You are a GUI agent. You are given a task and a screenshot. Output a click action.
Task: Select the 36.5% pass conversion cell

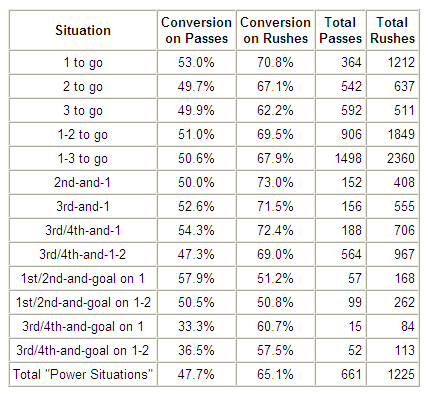196,350
